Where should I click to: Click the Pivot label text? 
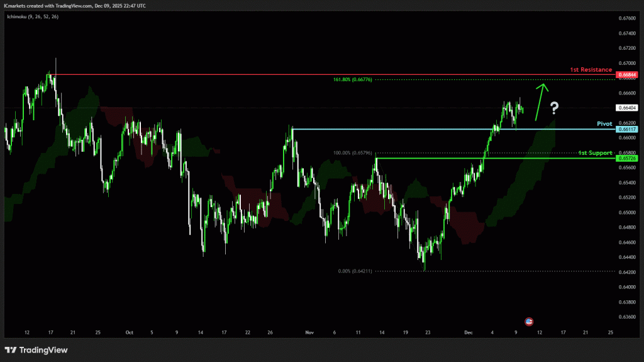(605, 124)
